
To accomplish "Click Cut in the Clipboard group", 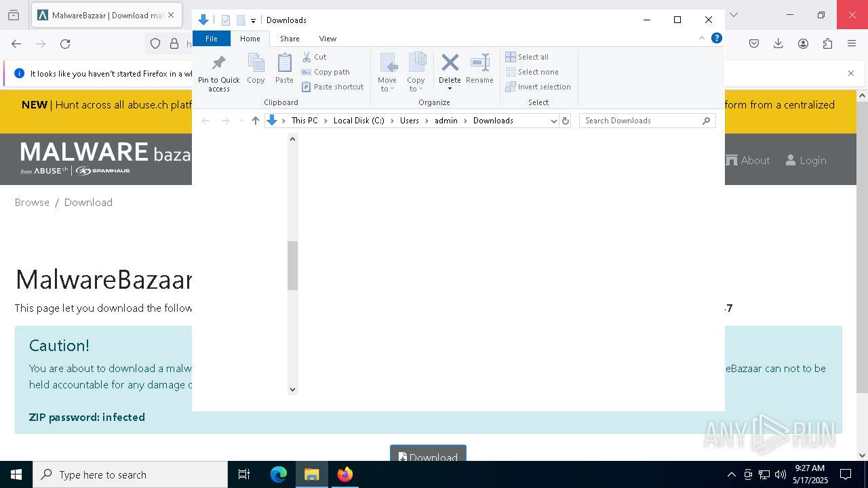I will click(x=314, y=57).
